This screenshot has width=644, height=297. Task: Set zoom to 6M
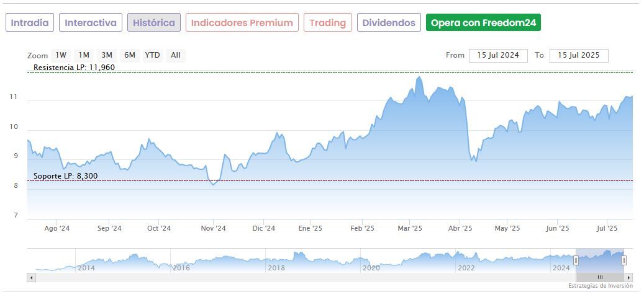point(130,55)
